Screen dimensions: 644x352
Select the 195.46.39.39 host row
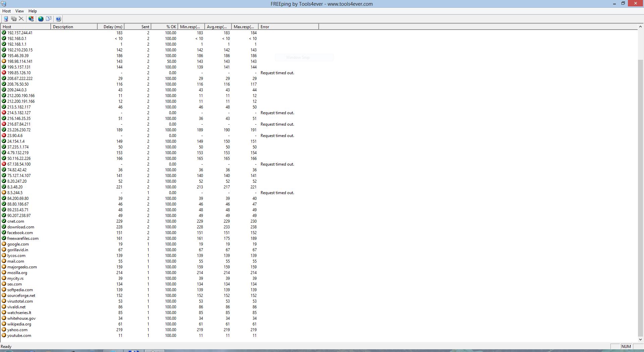point(159,55)
